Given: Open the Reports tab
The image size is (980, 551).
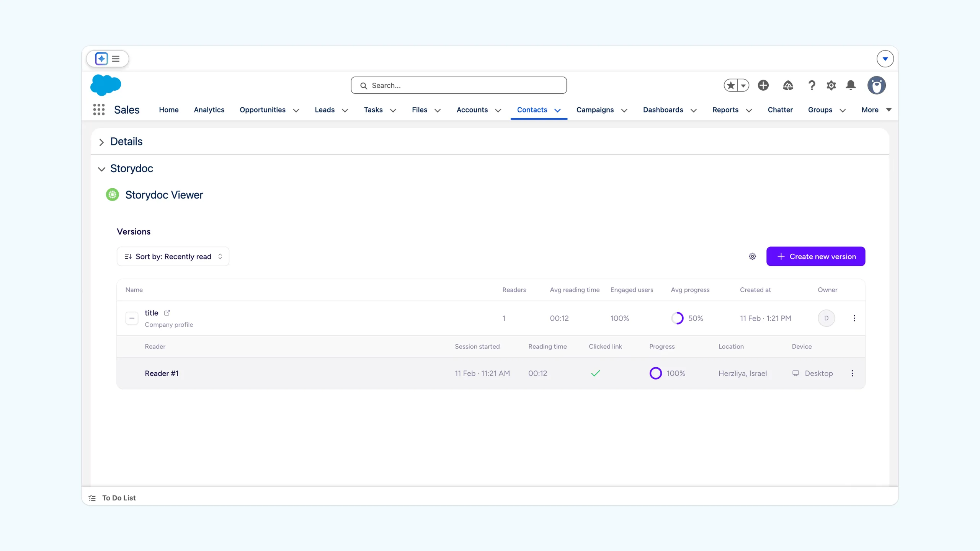Looking at the screenshot, I should pos(725,110).
